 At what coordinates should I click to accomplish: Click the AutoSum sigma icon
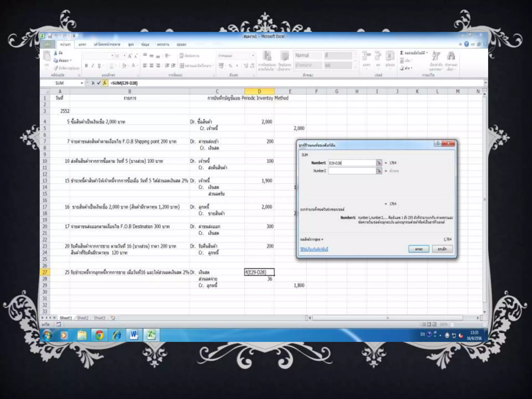click(x=402, y=53)
